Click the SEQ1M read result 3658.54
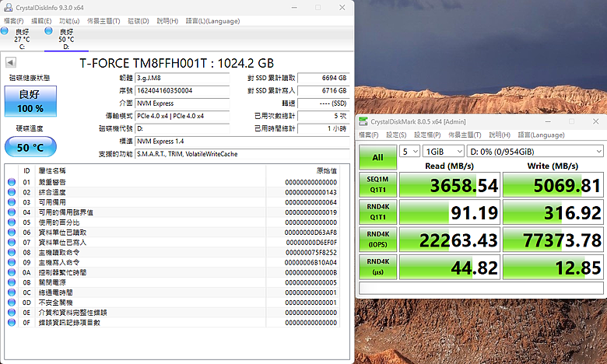Screen dimensions: 607x364 tap(450, 185)
